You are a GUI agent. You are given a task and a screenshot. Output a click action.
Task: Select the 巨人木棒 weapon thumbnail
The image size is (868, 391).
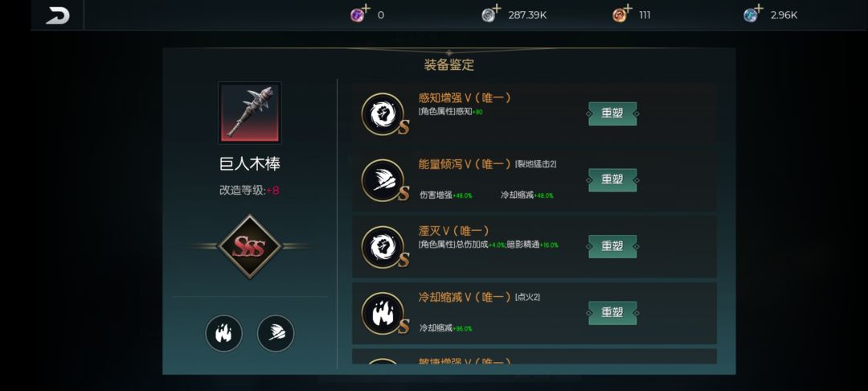250,113
